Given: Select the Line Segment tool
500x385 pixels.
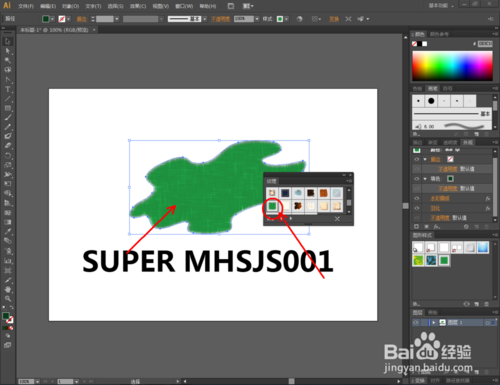Looking at the screenshot, I should pos(8,98).
